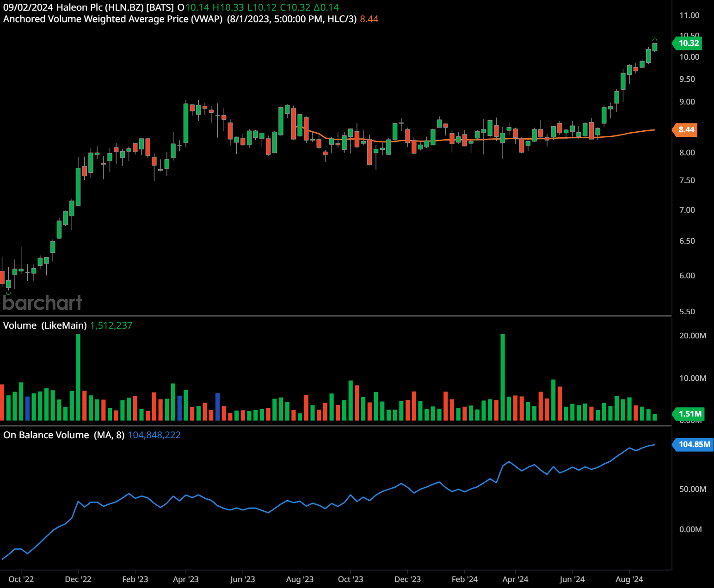Image resolution: width=714 pixels, height=588 pixels.
Task: Click the C10.32 close value in header
Action: coord(295,7)
